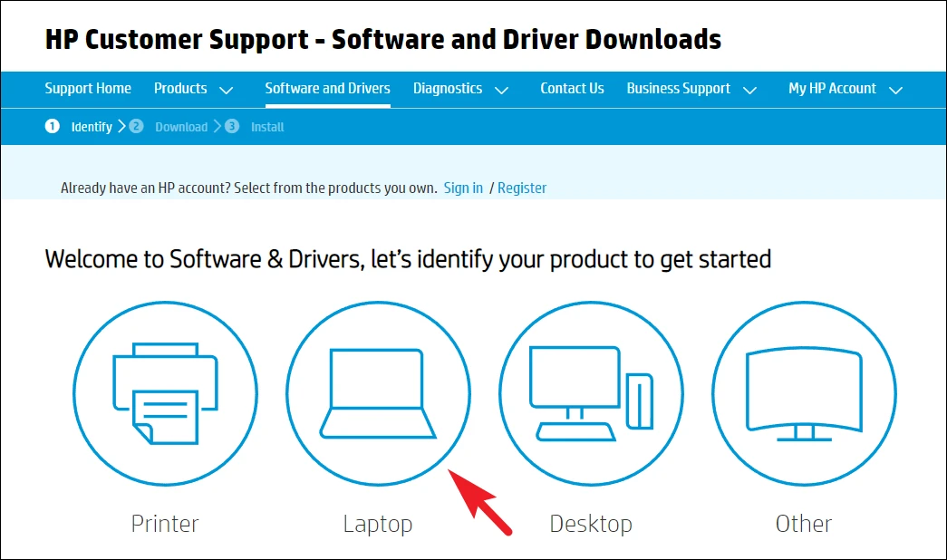This screenshot has height=560, width=947.
Task: Click the Install step label
Action: click(x=267, y=127)
